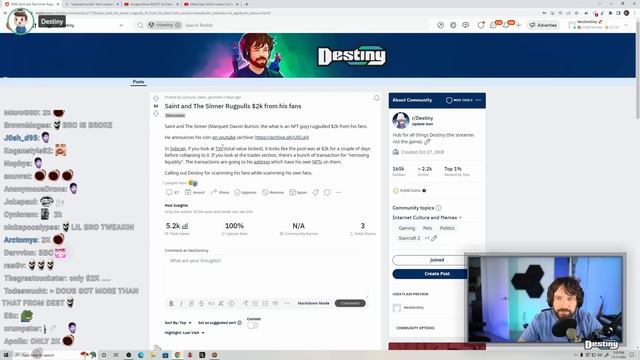Viewport: 640px width, 360px height.
Task: Downvote the Saint and The Sinner post
Action: 156,113
